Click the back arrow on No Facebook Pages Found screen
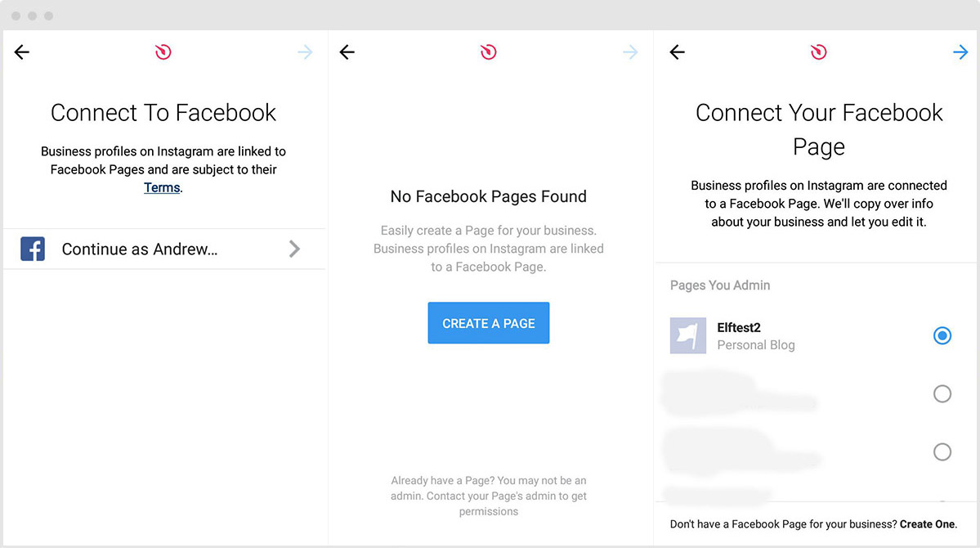This screenshot has width=980, height=548. point(347,52)
